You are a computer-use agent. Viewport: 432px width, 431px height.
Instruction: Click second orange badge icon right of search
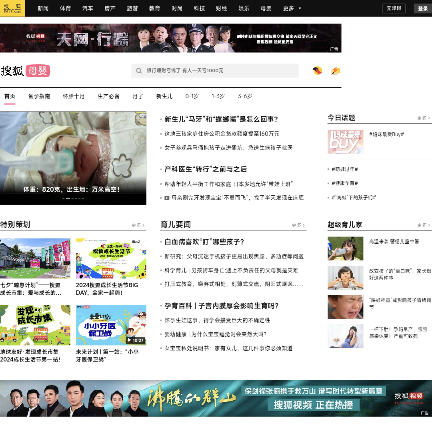point(335,70)
